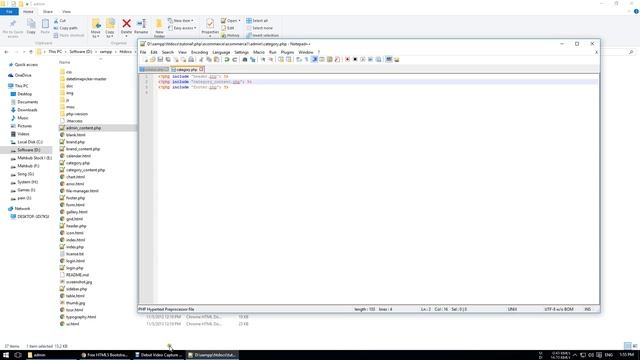The height and width of the screenshot is (360, 640).
Task: Toggle Synchronize Horizontal Scrolling in Notepad++
Action: coord(289,60)
